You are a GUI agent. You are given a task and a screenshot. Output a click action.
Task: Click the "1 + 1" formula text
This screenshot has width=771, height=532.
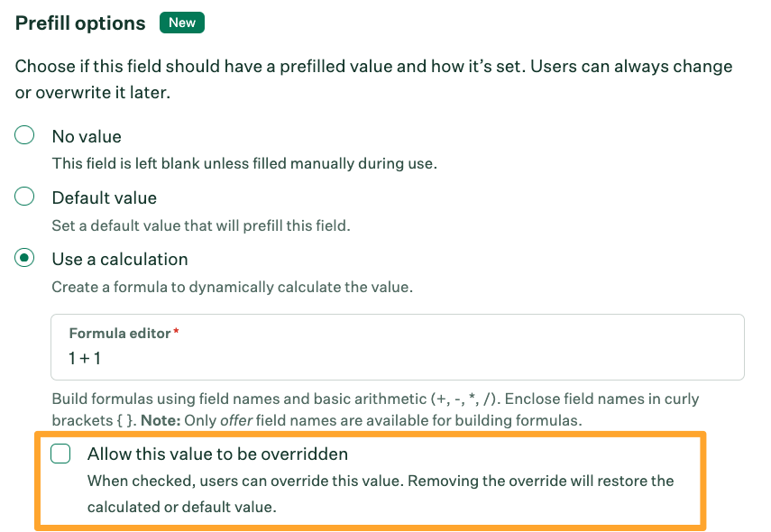(x=86, y=359)
